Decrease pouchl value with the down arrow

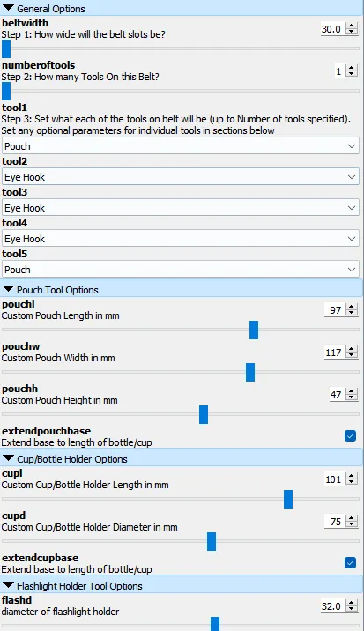(352, 313)
